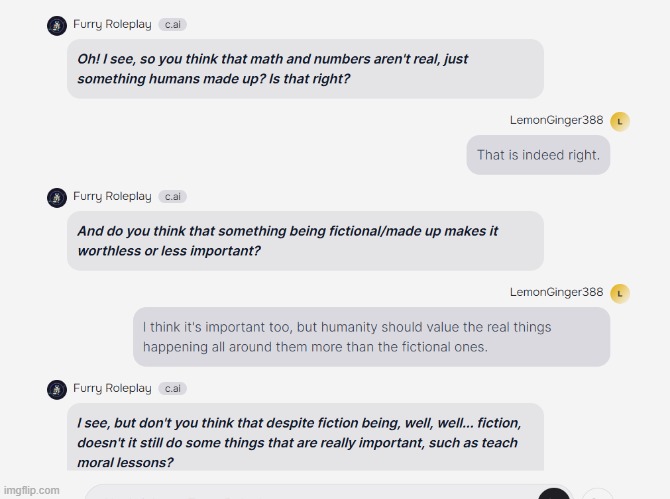Click LemonGinger388 avatar above 'That is indeed right'
Image resolution: width=670 pixels, height=499 pixels.
pos(620,122)
